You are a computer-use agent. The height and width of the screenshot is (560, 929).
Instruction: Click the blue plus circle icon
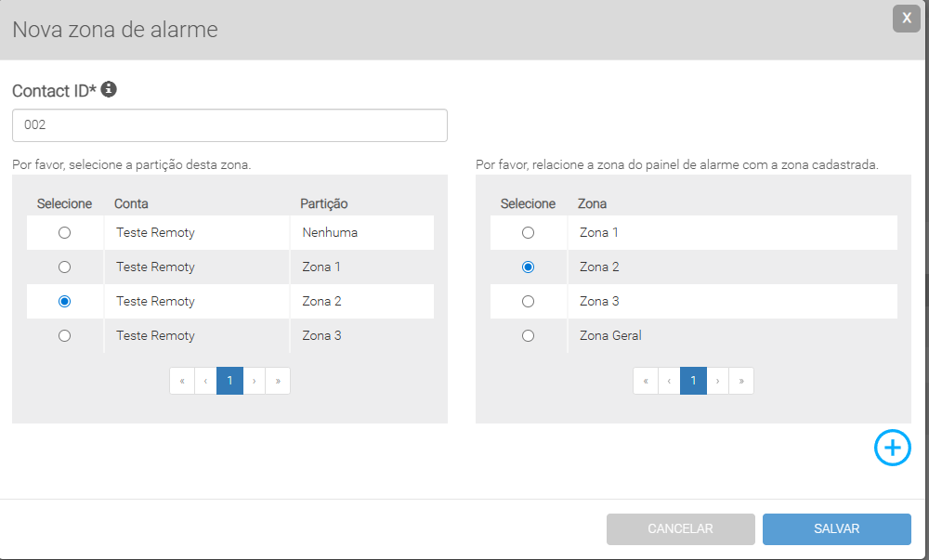892,449
